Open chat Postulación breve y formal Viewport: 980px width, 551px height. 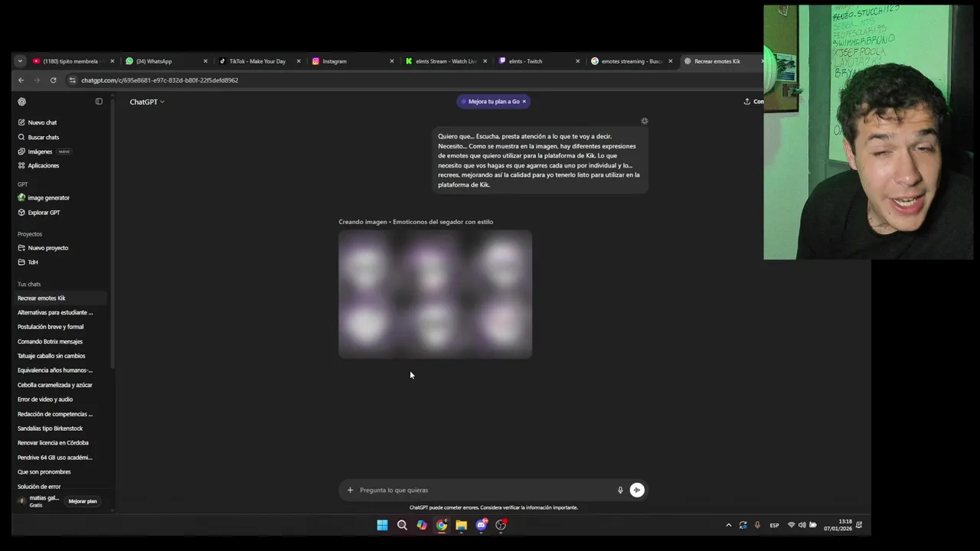tap(51, 327)
